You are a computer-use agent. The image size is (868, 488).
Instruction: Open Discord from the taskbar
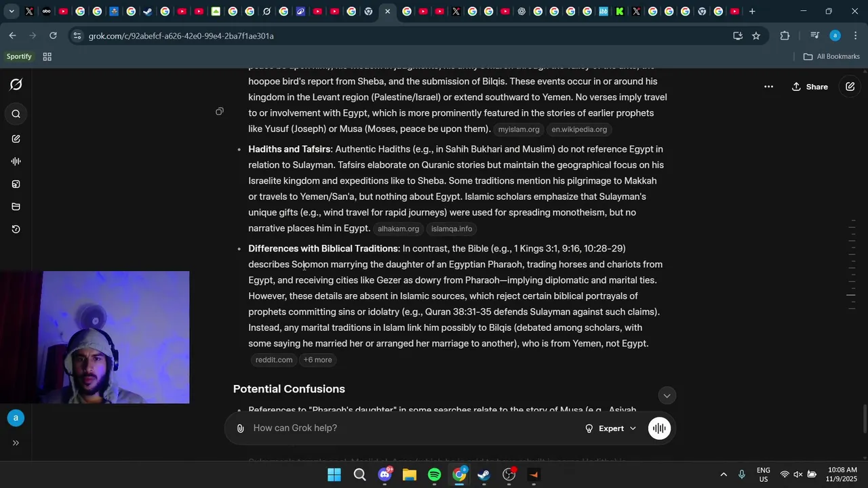pos(384,474)
